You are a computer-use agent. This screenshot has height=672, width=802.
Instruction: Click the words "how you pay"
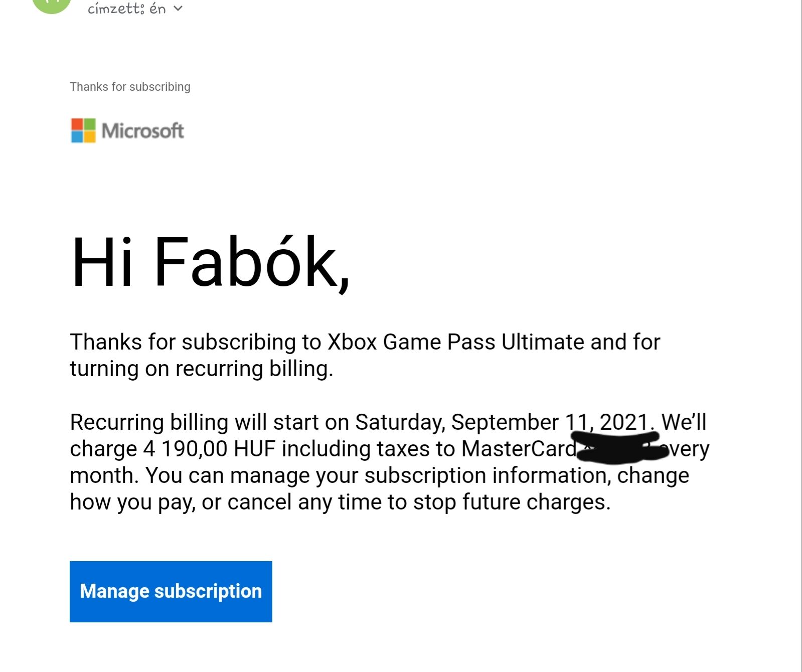tap(132, 502)
